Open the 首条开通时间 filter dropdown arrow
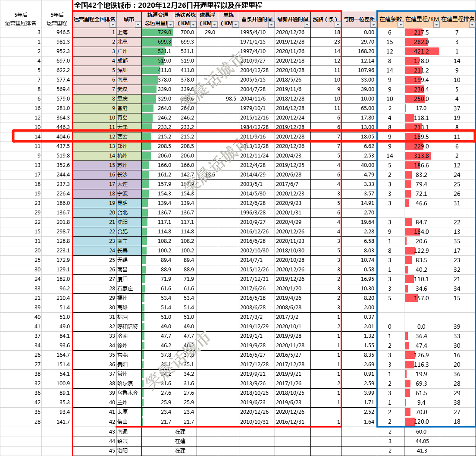Image resolution: width=476 pixels, height=456 pixels. pyautogui.click(x=271, y=24)
